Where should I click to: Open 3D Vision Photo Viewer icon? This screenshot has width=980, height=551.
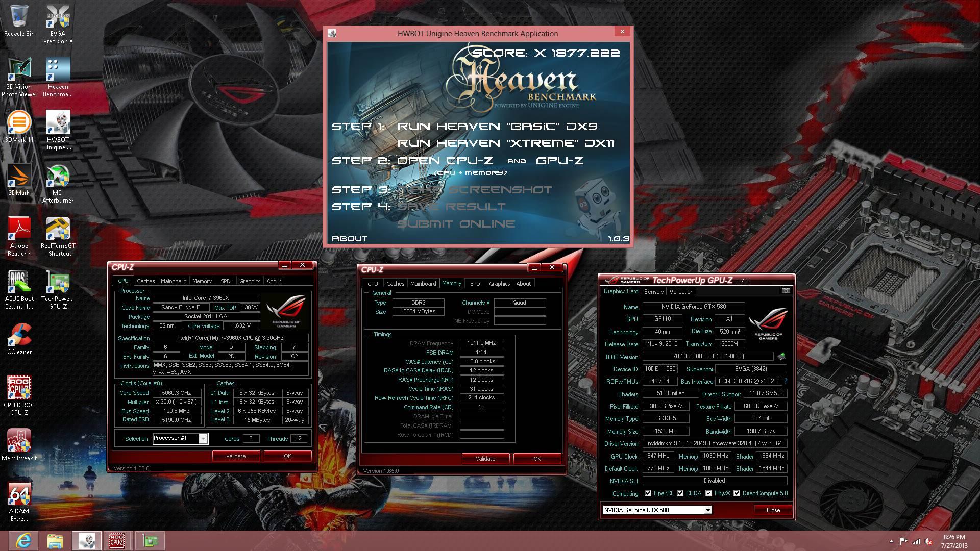(x=19, y=78)
